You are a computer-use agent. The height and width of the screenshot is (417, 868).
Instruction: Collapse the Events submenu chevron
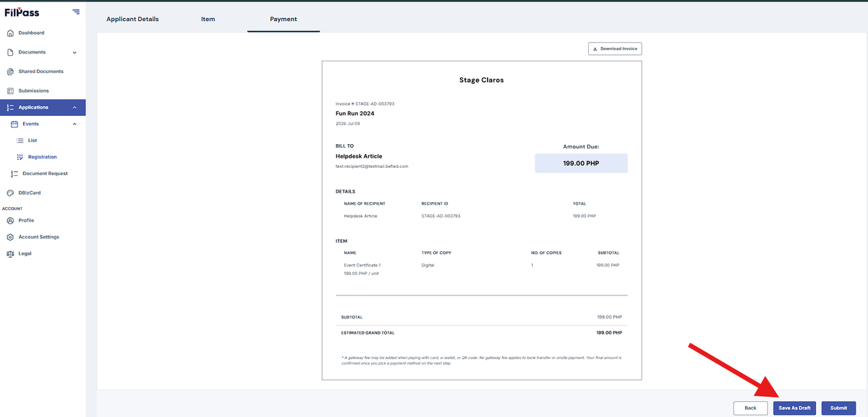pyautogui.click(x=75, y=125)
